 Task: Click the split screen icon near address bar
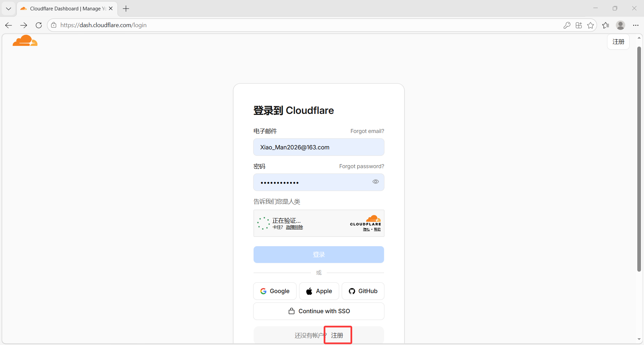(579, 25)
